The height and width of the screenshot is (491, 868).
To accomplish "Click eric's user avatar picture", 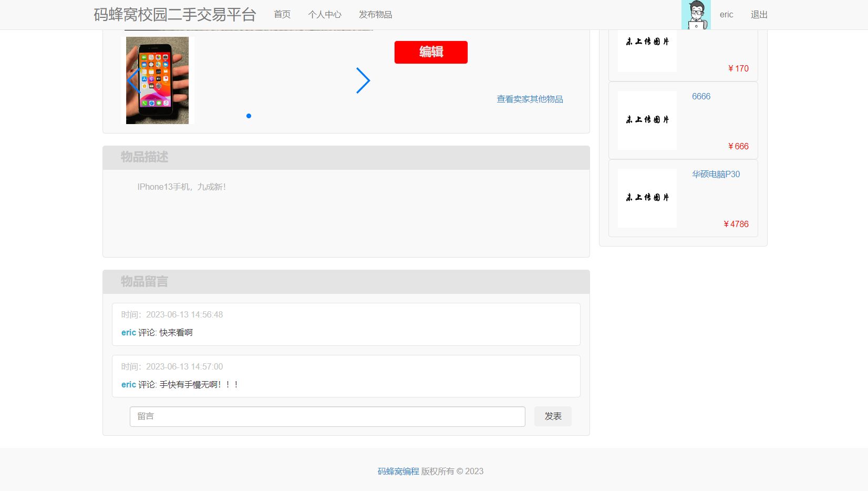I will pos(696,15).
